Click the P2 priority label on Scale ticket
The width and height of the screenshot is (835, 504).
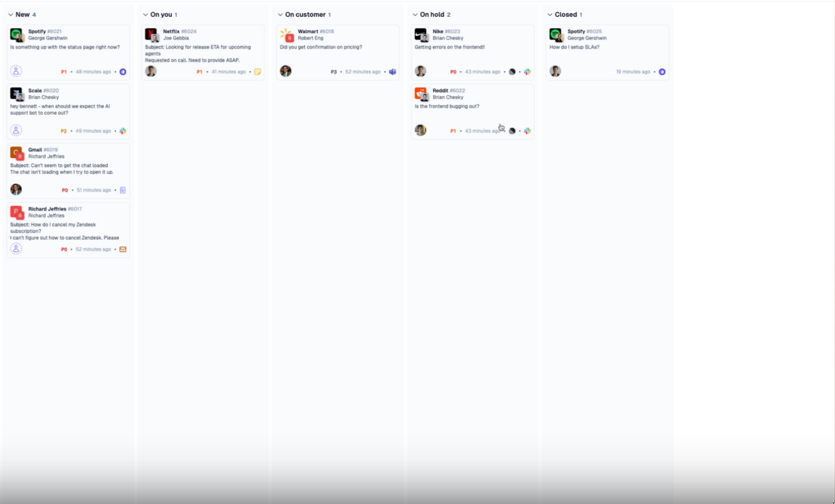pyautogui.click(x=63, y=131)
